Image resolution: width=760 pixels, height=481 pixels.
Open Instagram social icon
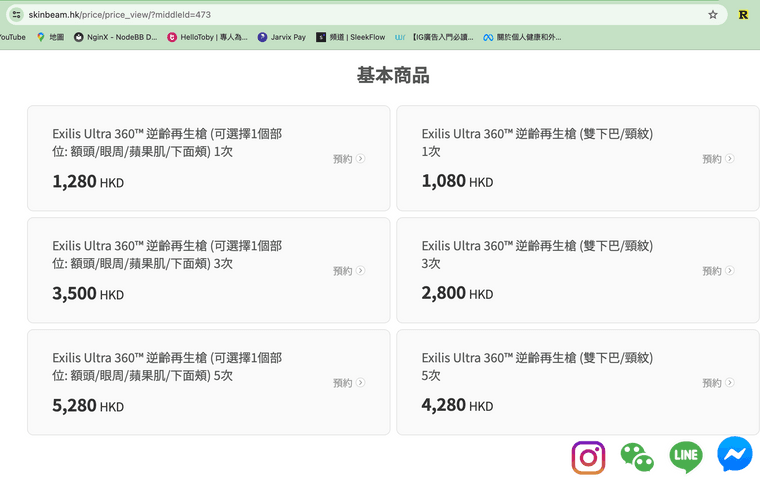pos(588,457)
